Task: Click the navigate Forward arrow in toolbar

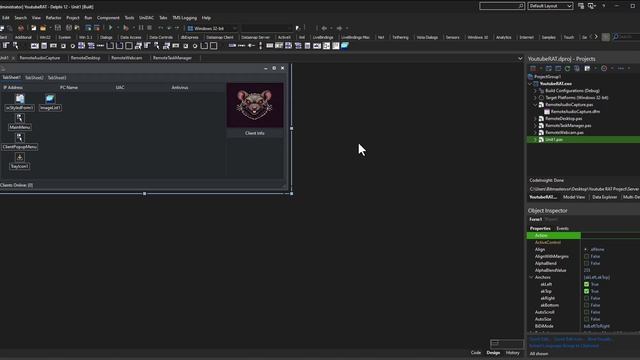Action: [339, 28]
